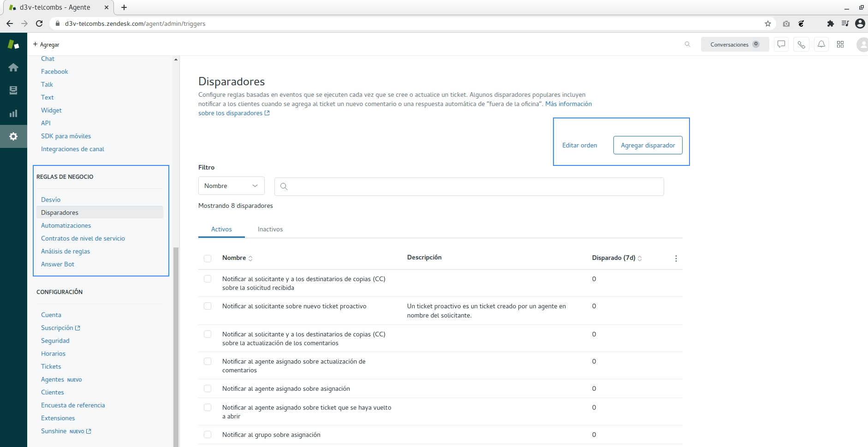Click the Zendesk logo icon
The width and height of the screenshot is (868, 447).
pos(13,44)
